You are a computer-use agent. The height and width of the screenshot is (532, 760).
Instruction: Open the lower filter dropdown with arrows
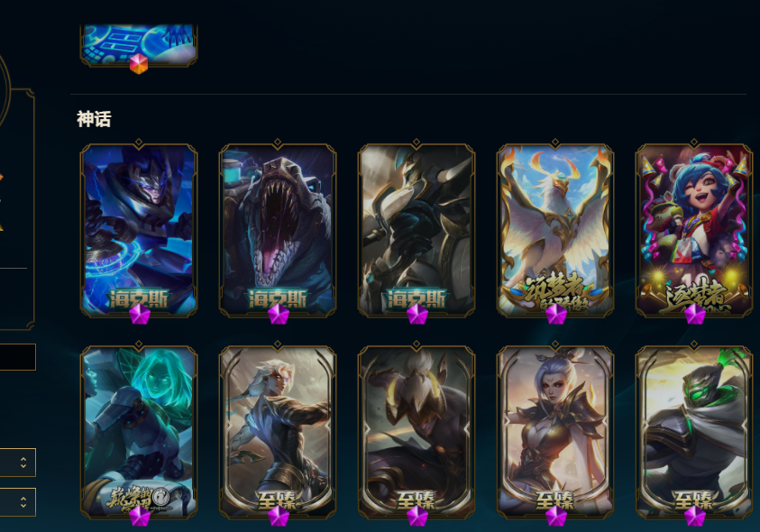(18, 502)
